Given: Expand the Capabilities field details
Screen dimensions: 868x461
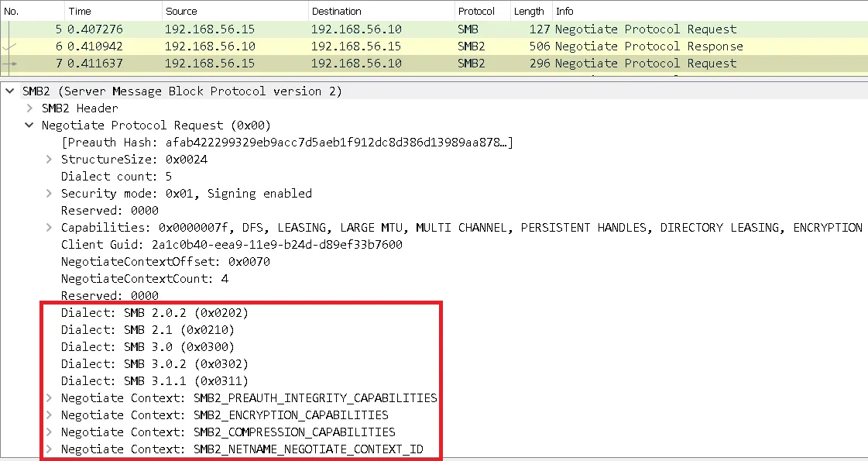Looking at the screenshot, I should click(x=48, y=227).
